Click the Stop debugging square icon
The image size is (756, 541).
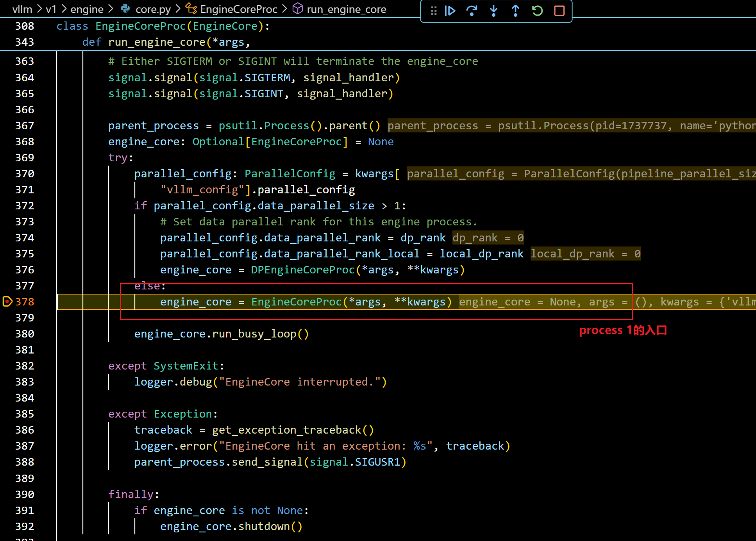pyautogui.click(x=559, y=11)
